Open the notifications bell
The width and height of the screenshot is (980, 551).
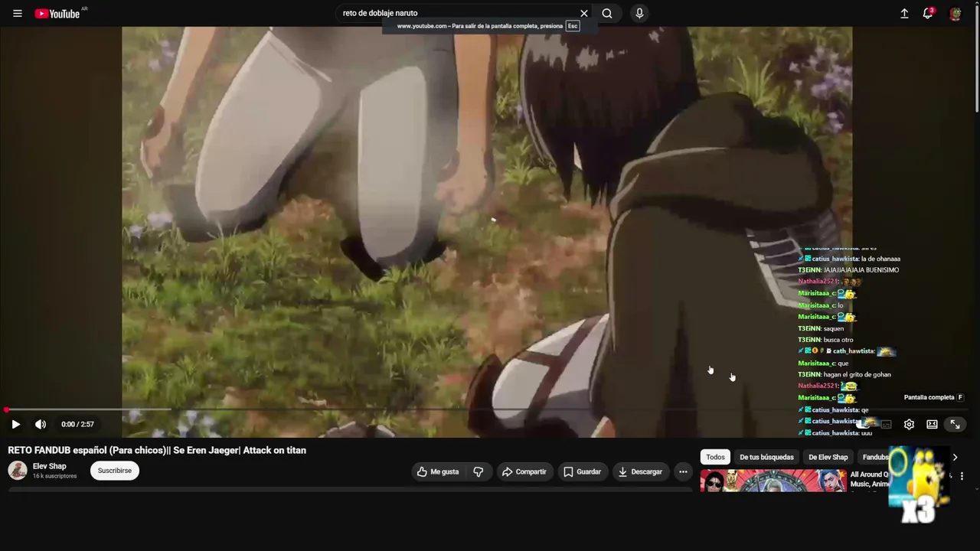tap(928, 14)
